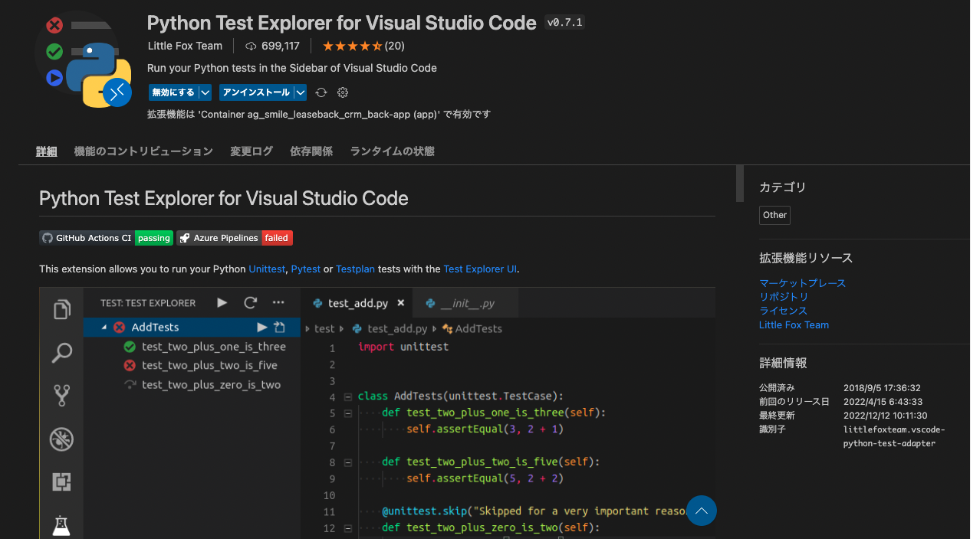The height and width of the screenshot is (539, 972).
Task: Click the reload tests refresh icon
Action: point(250,303)
